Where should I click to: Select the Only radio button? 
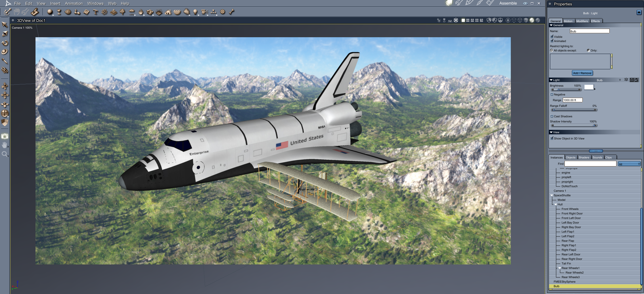point(588,51)
